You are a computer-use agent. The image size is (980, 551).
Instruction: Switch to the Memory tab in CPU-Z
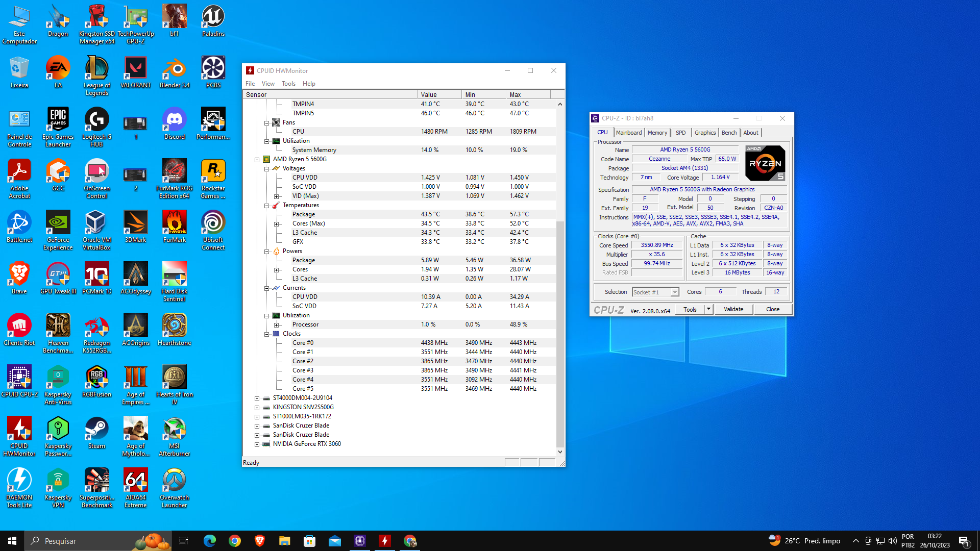point(657,133)
